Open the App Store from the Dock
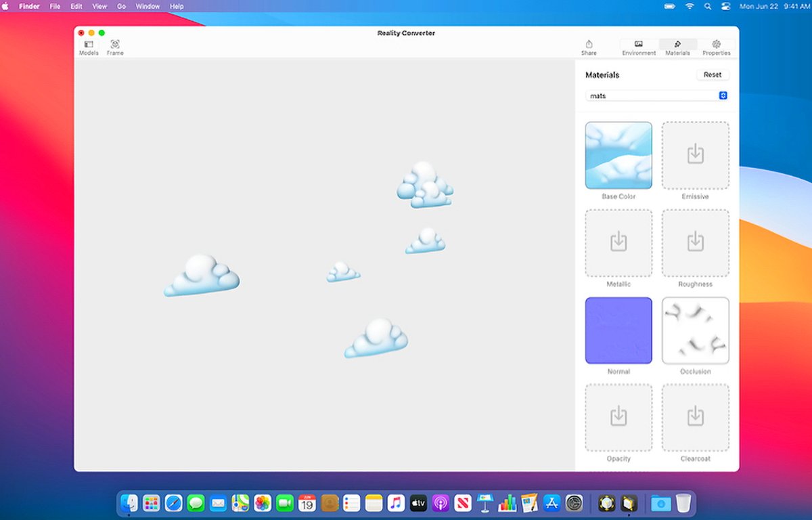The width and height of the screenshot is (812, 520). (551, 503)
